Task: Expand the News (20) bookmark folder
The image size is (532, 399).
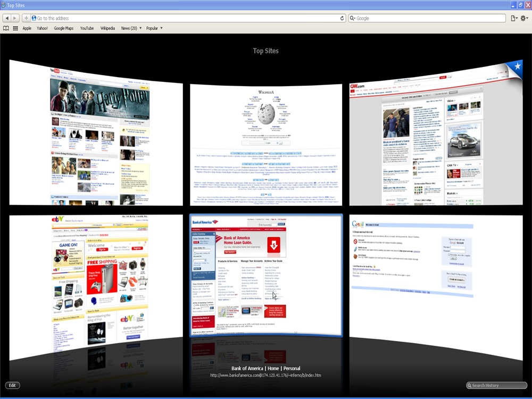Action: click(131, 28)
